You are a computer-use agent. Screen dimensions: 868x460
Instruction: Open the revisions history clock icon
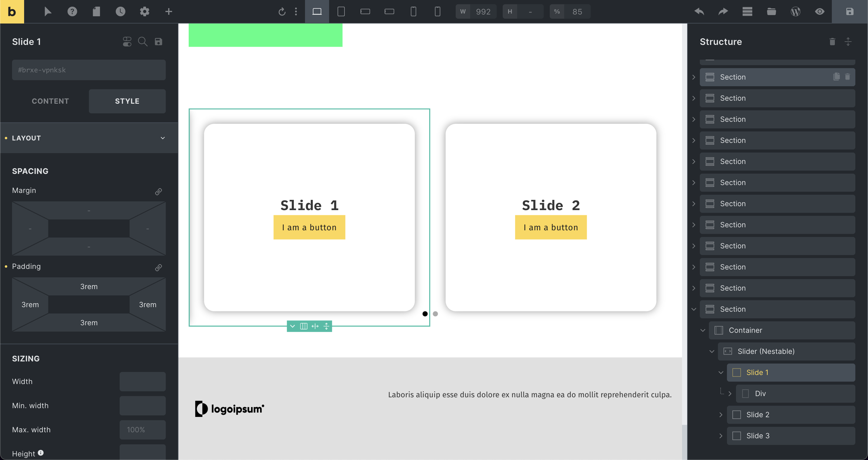(120, 11)
